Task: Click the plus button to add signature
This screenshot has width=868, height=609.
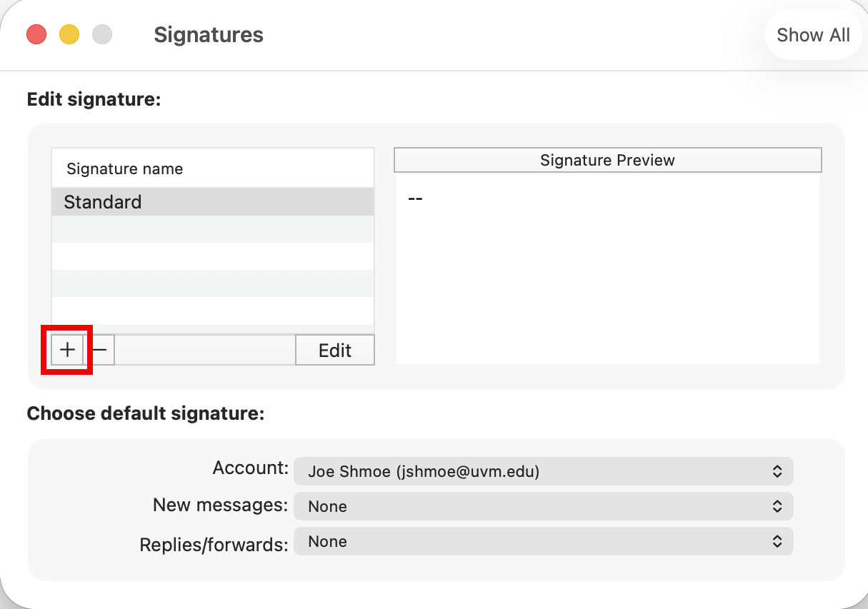Action: pyautogui.click(x=67, y=350)
